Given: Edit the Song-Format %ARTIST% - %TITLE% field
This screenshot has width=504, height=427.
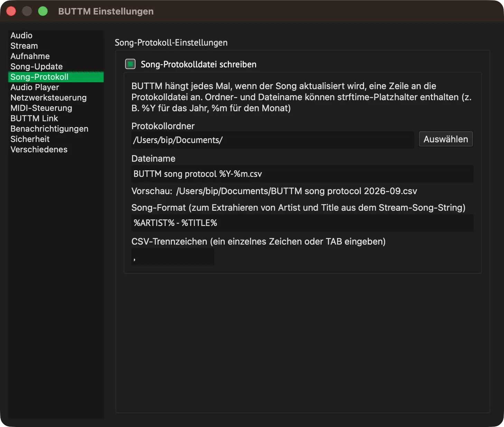Looking at the screenshot, I should (302, 223).
